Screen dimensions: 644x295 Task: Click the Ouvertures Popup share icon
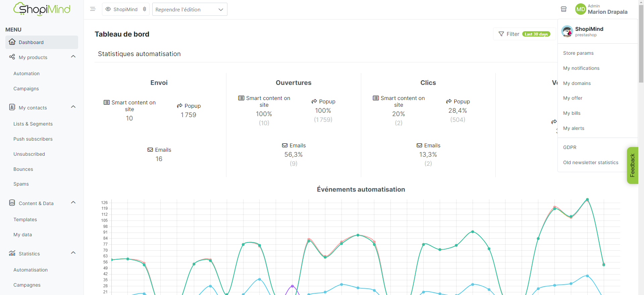[x=314, y=101]
